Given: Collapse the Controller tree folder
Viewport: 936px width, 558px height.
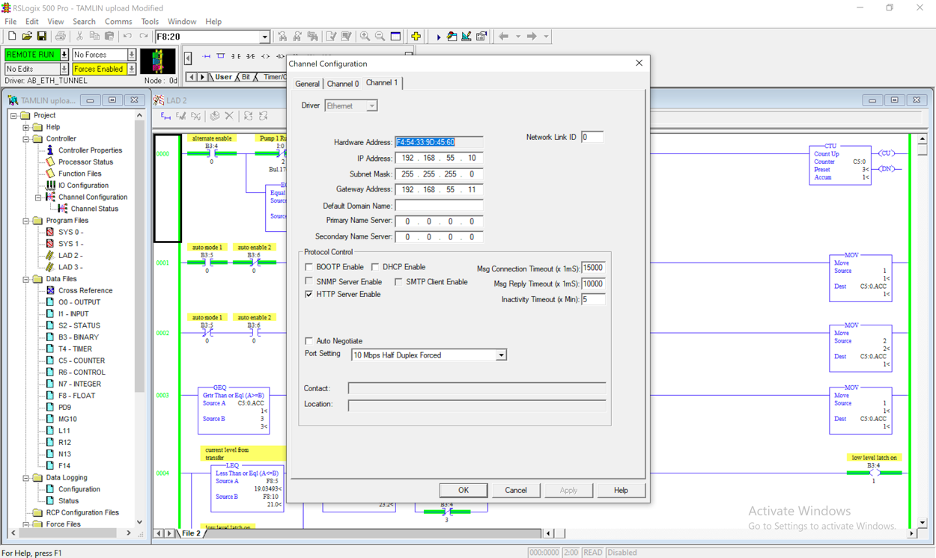Looking at the screenshot, I should point(26,139).
